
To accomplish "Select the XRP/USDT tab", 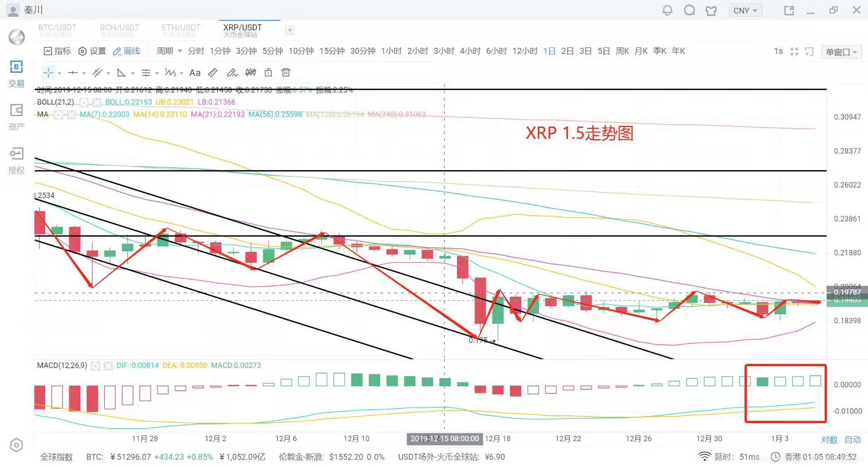I will click(x=243, y=30).
